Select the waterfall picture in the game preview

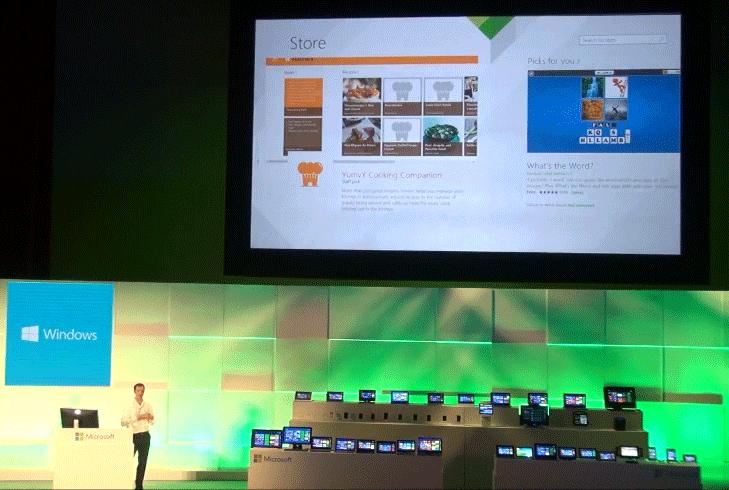click(591, 89)
